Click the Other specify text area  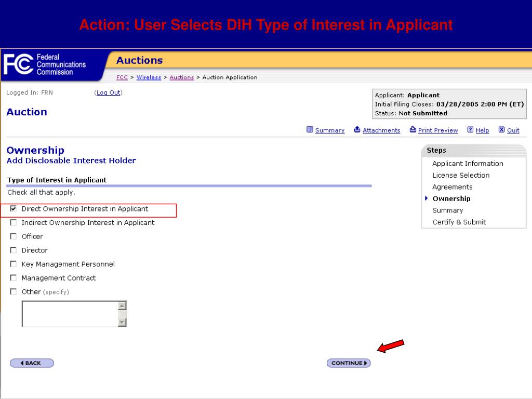[70, 314]
